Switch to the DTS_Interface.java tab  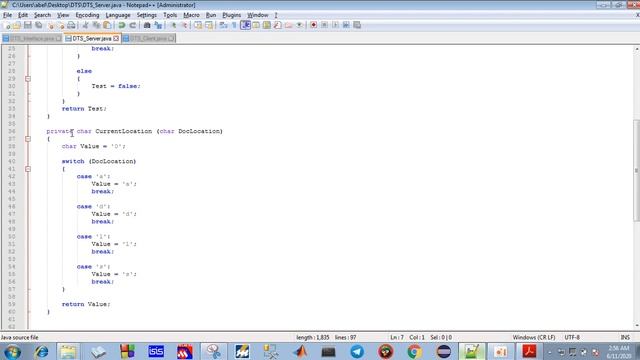tap(32, 38)
